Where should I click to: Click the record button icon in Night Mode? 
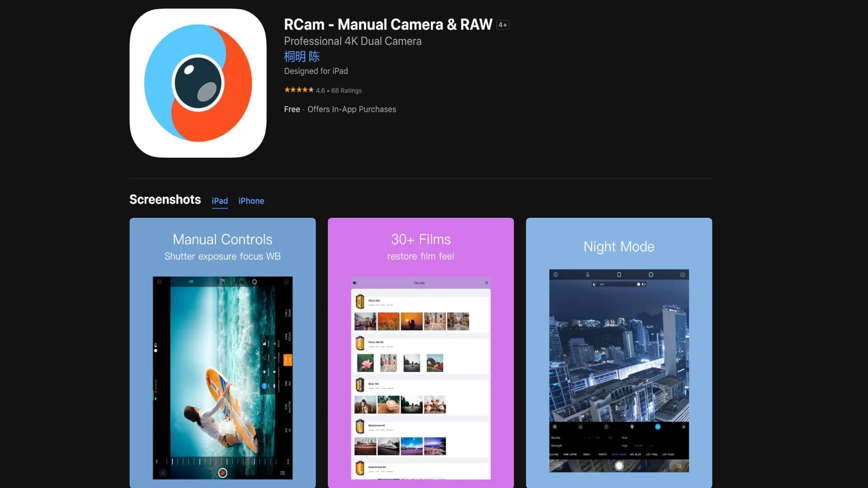(x=619, y=466)
